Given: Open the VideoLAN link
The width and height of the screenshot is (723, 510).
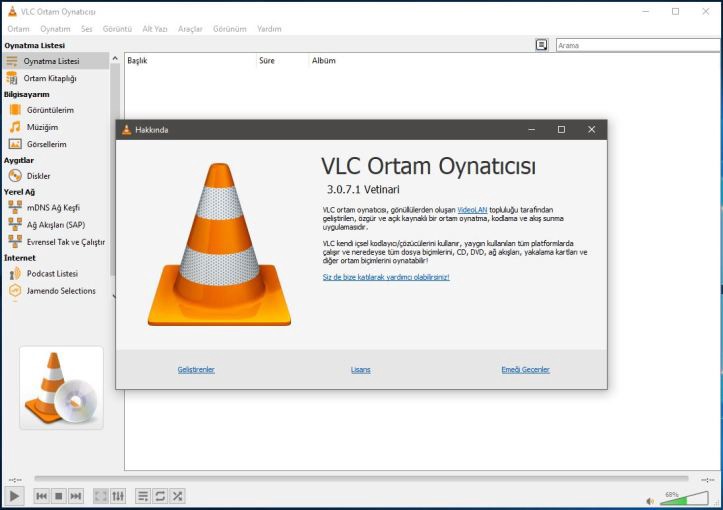Looking at the screenshot, I should pos(472,210).
